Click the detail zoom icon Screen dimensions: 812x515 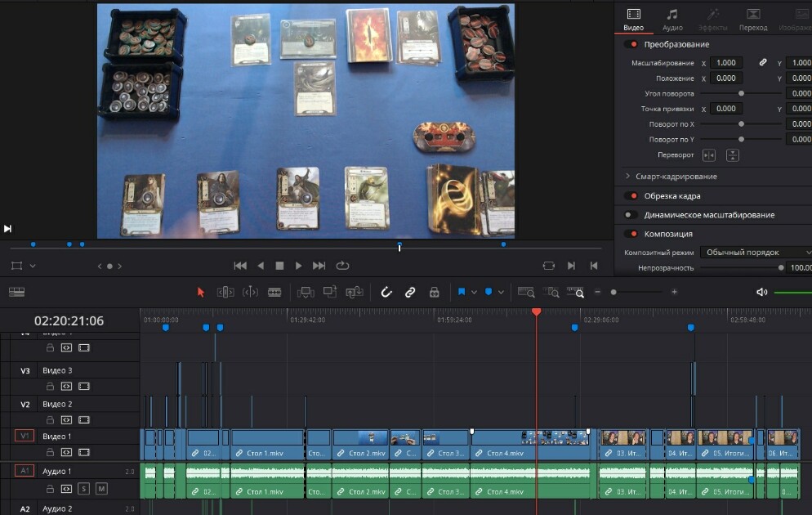coord(551,292)
